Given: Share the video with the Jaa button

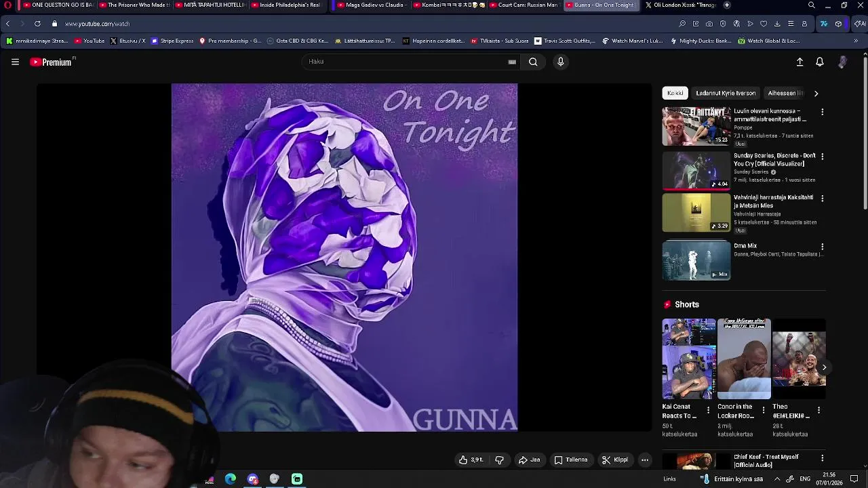Looking at the screenshot, I should (529, 460).
